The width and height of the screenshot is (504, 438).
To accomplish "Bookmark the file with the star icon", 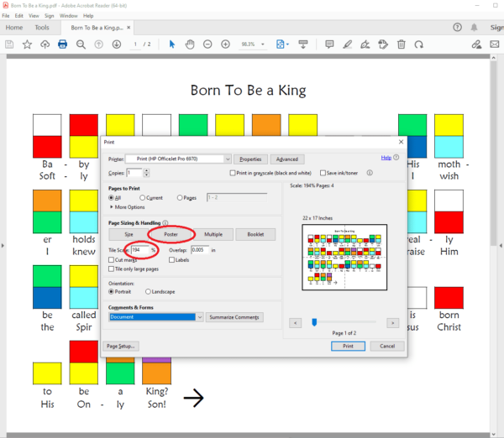I will (27, 44).
